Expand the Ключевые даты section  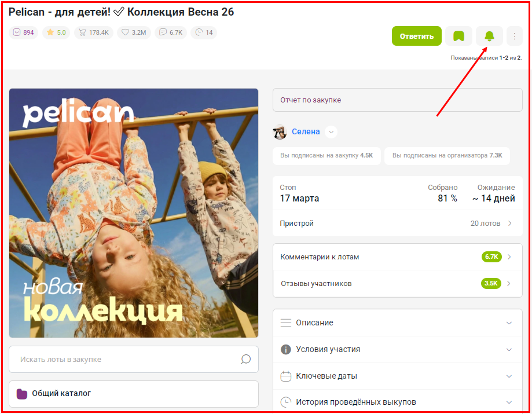(398, 376)
